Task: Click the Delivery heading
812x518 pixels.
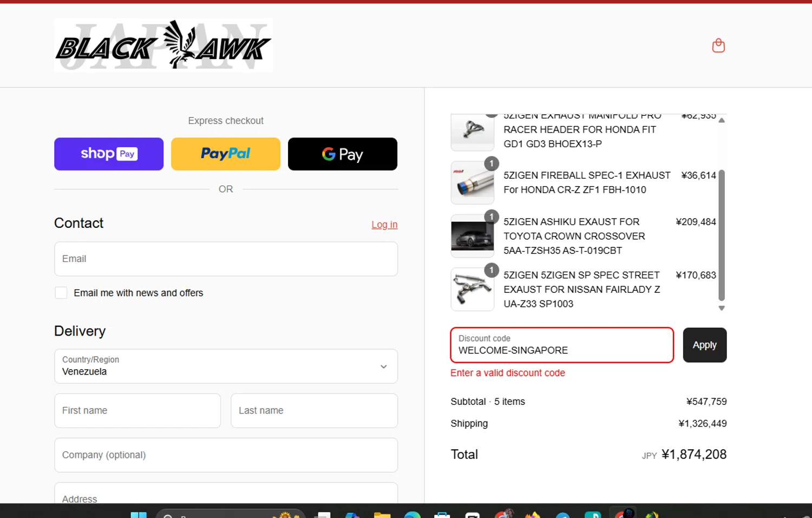Action: point(80,331)
